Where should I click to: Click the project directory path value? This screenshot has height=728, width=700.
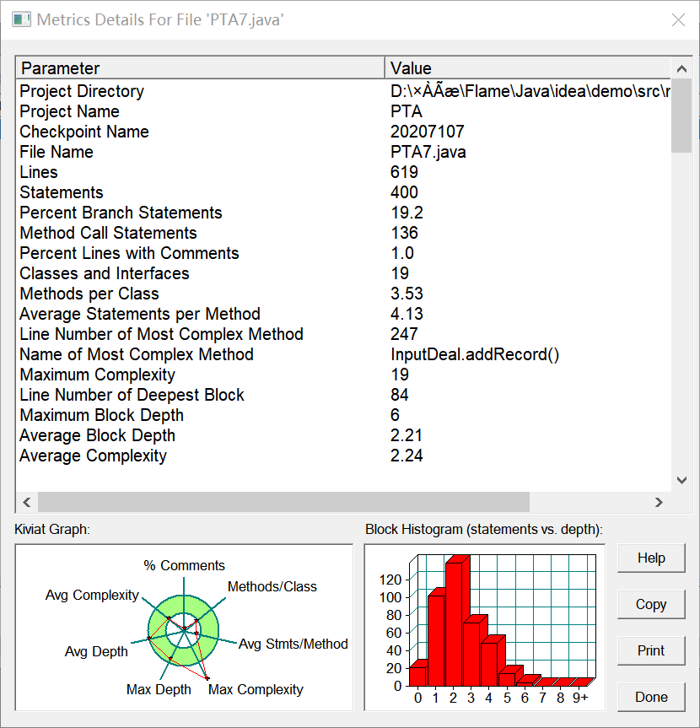pos(530,91)
